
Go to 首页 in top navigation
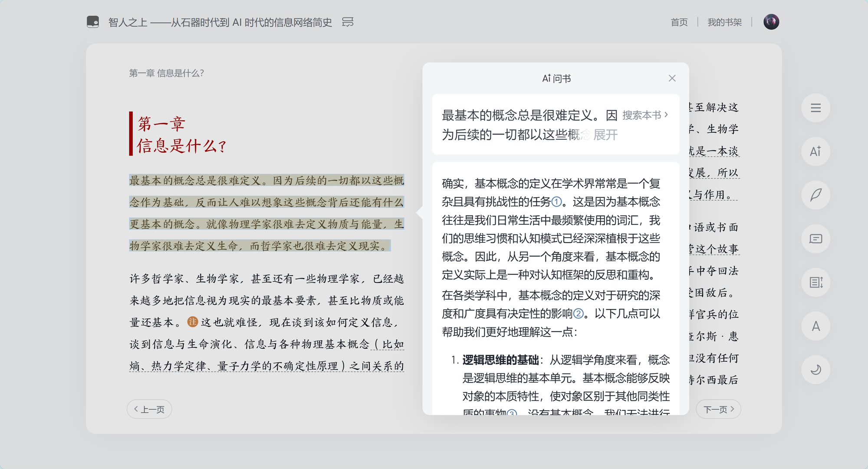tap(679, 22)
